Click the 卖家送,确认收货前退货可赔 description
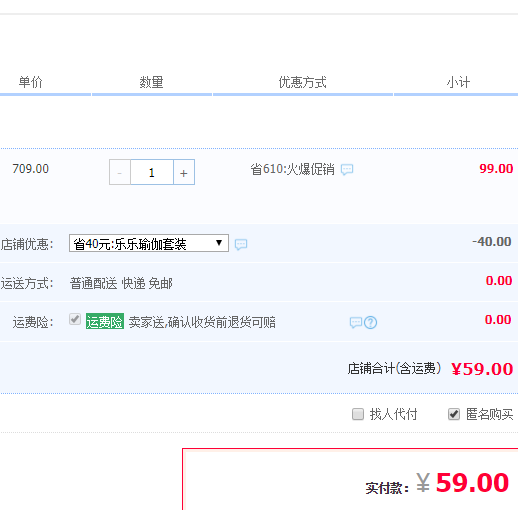Image resolution: width=518 pixels, height=510 pixels. 202,322
